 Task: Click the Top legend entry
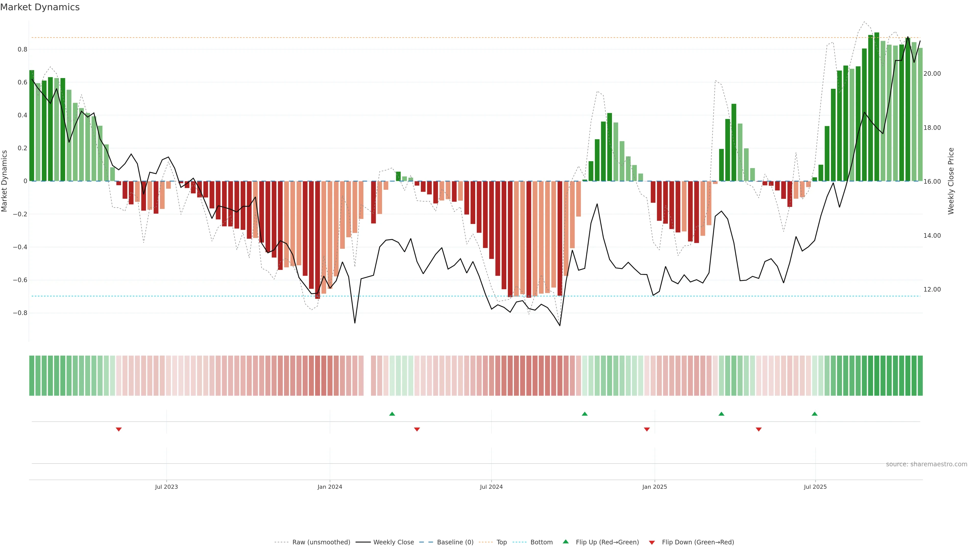[501, 542]
